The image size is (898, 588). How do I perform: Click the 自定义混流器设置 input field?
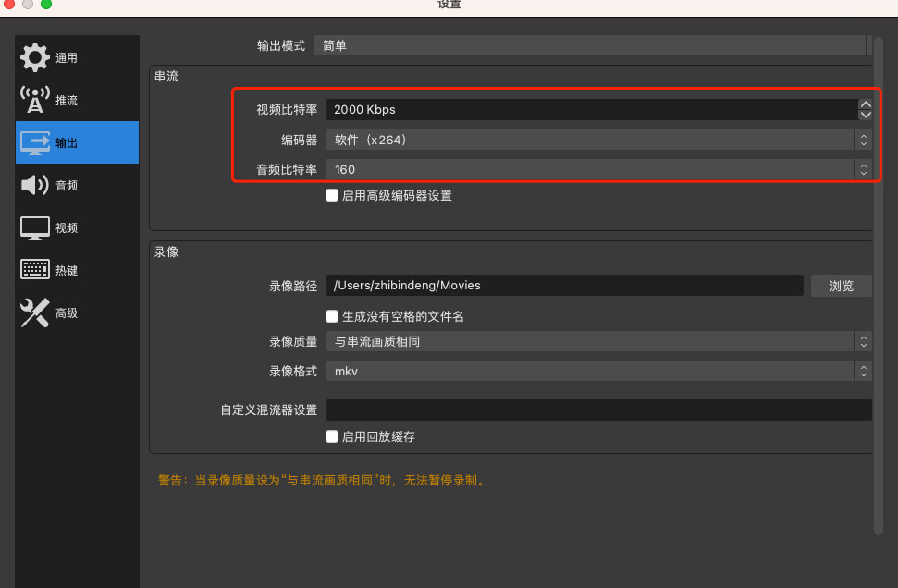(598, 410)
